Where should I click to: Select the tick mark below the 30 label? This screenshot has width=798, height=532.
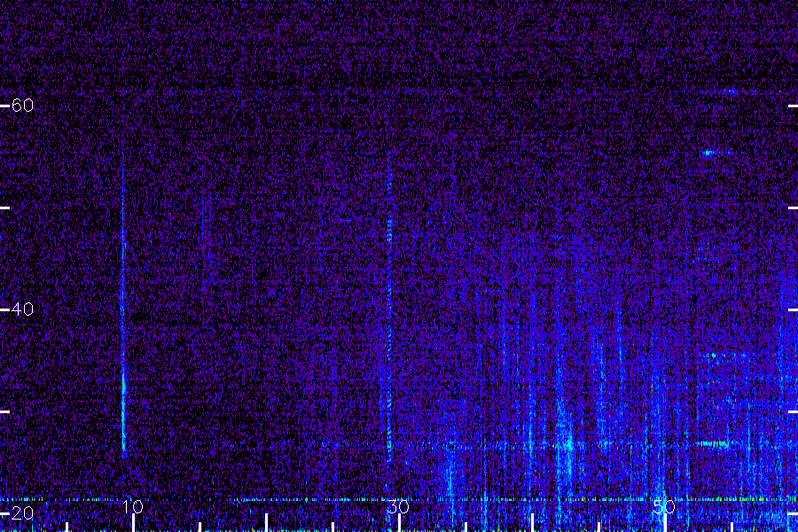(399, 523)
